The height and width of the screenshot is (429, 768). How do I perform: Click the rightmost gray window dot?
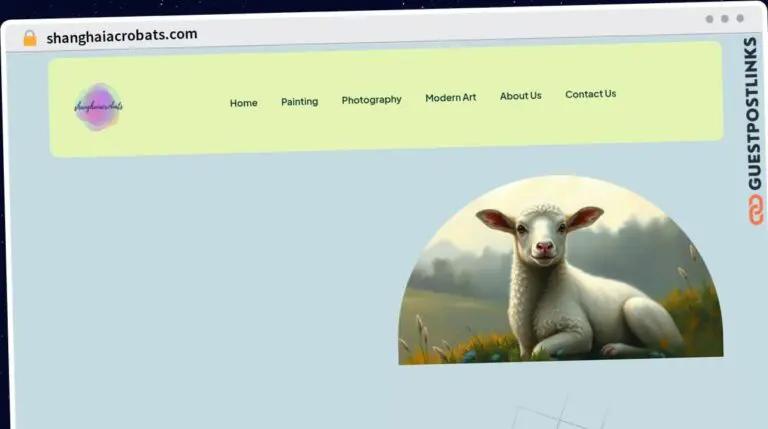click(740, 19)
